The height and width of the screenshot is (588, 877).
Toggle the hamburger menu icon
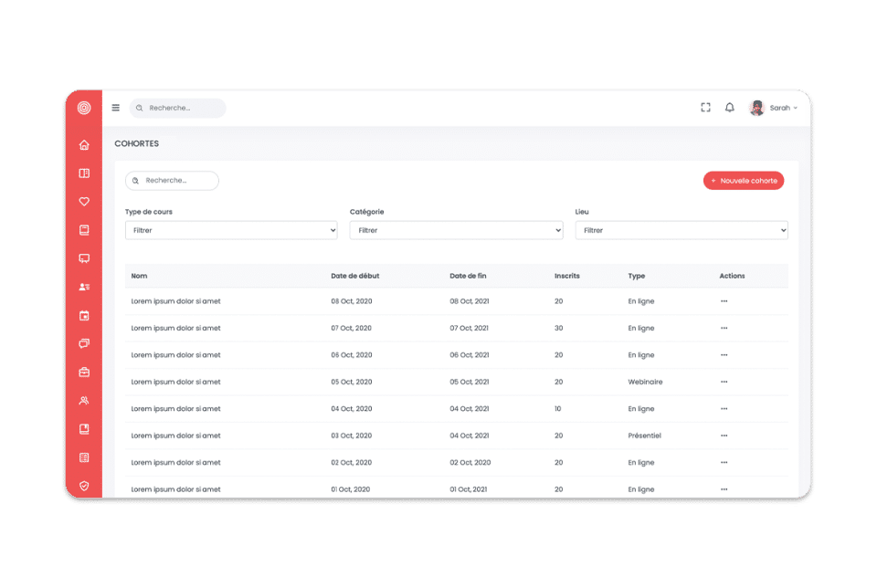coord(116,108)
